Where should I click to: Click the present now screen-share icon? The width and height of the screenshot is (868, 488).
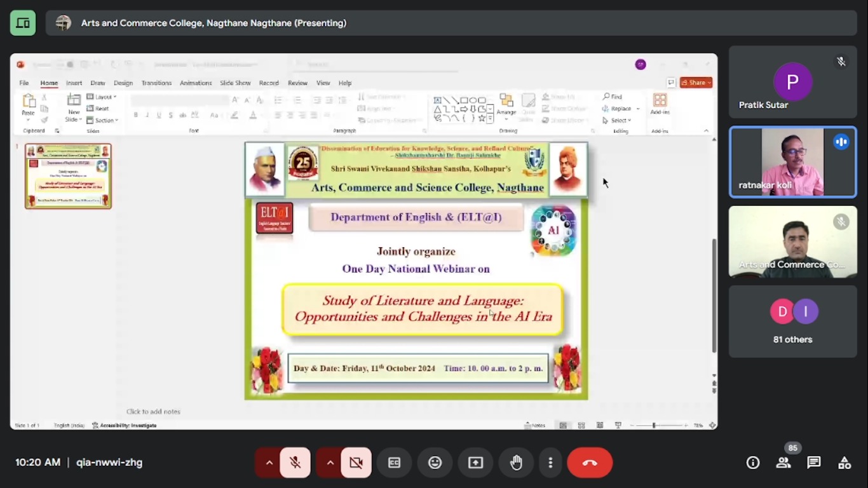[x=475, y=463]
